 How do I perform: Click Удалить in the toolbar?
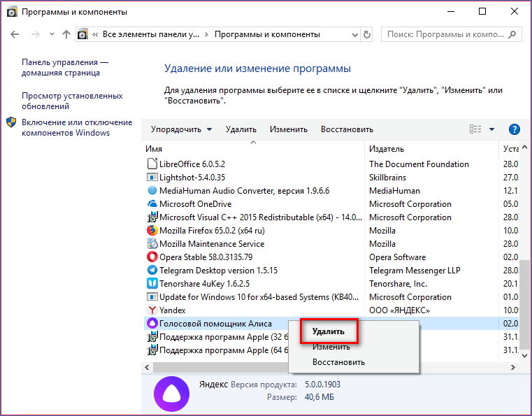(x=241, y=129)
